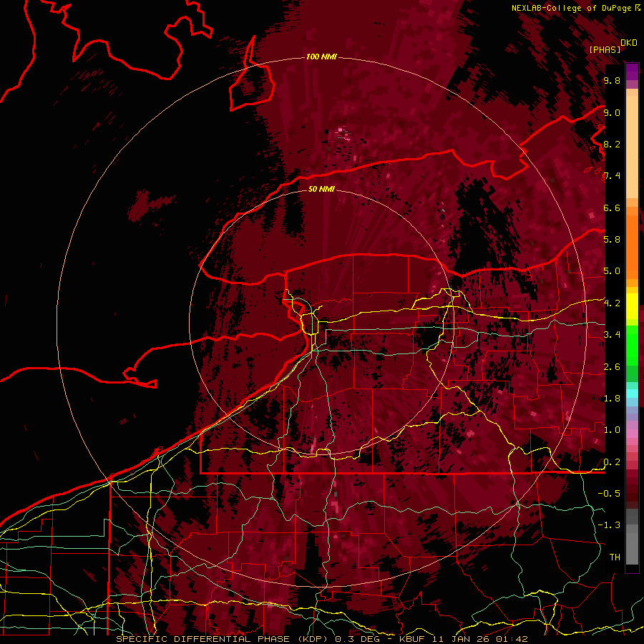Viewport: 644px width, 644px height.
Task: Click the [PHAS] units label
Action: tap(605, 49)
